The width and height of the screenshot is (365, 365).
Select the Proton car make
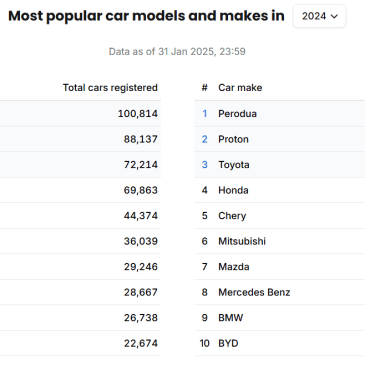(233, 139)
